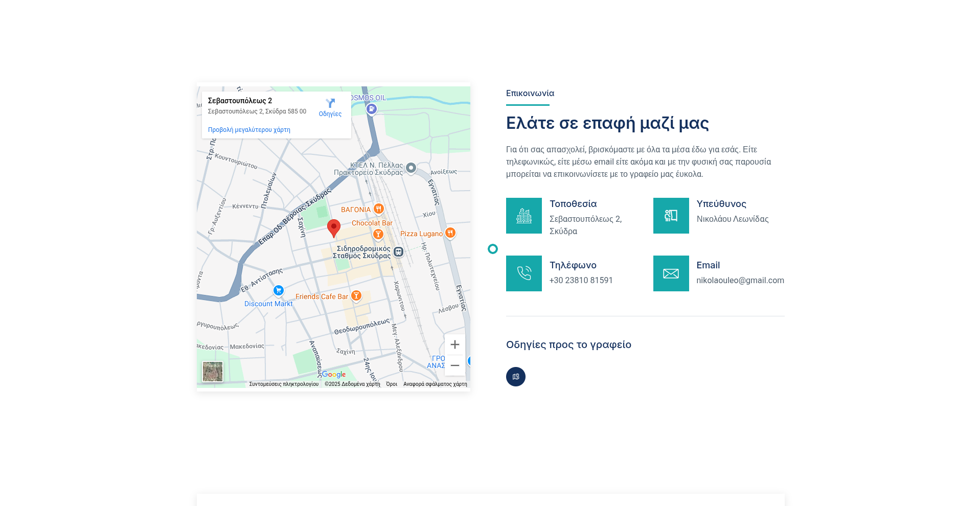Click the Οδηγίες directions icon in map card
Image resolution: width=980 pixels, height=506 pixels.
330,103
